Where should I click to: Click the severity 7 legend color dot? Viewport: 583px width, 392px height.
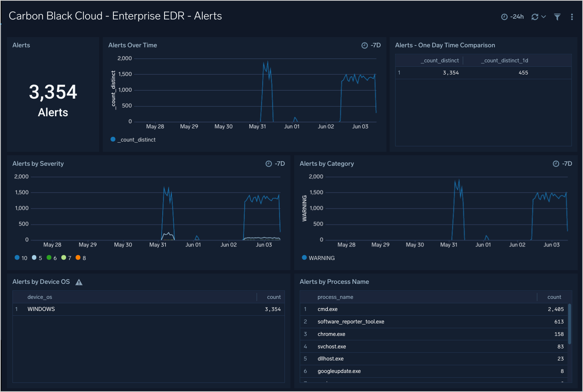pyautogui.click(x=64, y=258)
